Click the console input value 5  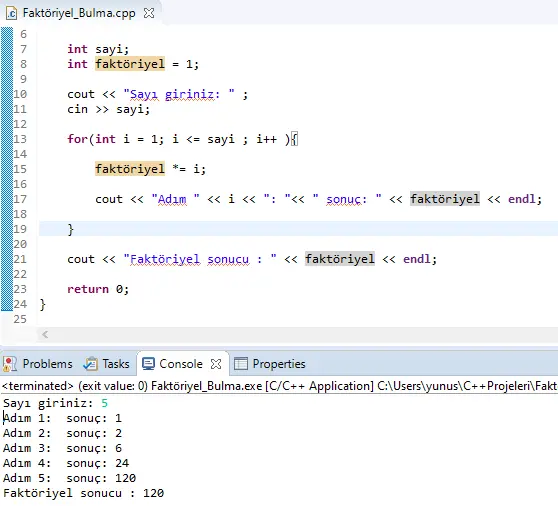104,403
